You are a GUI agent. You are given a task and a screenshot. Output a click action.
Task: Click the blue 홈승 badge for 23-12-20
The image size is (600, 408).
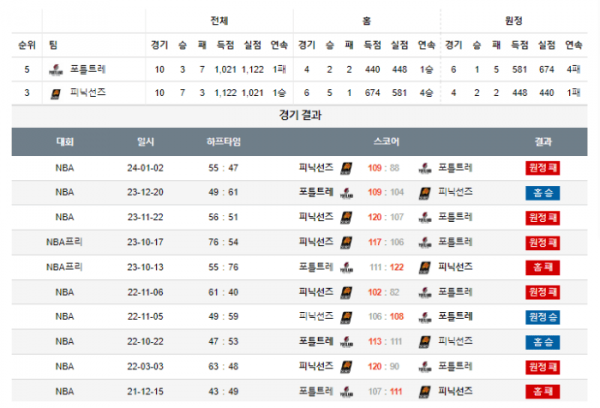click(543, 193)
